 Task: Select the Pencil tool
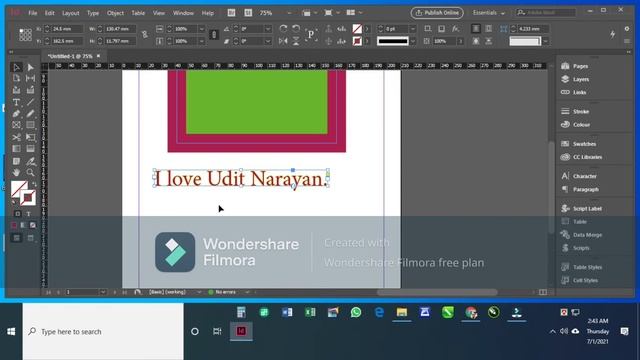coord(30,114)
